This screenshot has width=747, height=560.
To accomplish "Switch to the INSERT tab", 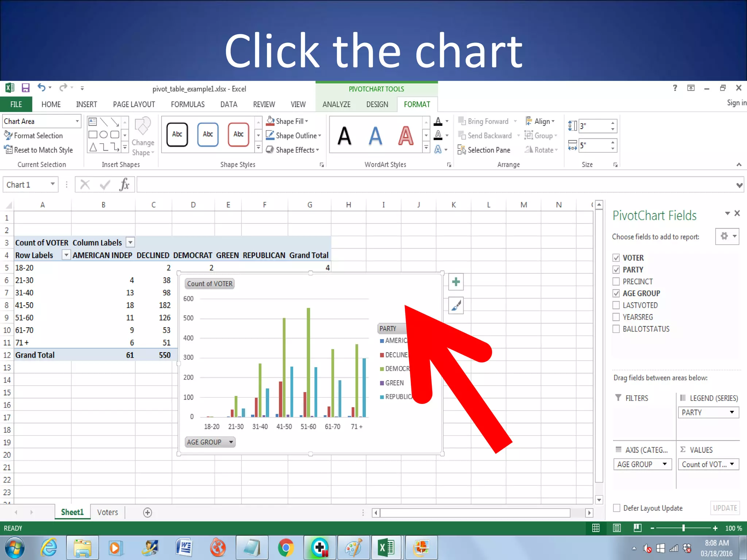I will (86, 104).
